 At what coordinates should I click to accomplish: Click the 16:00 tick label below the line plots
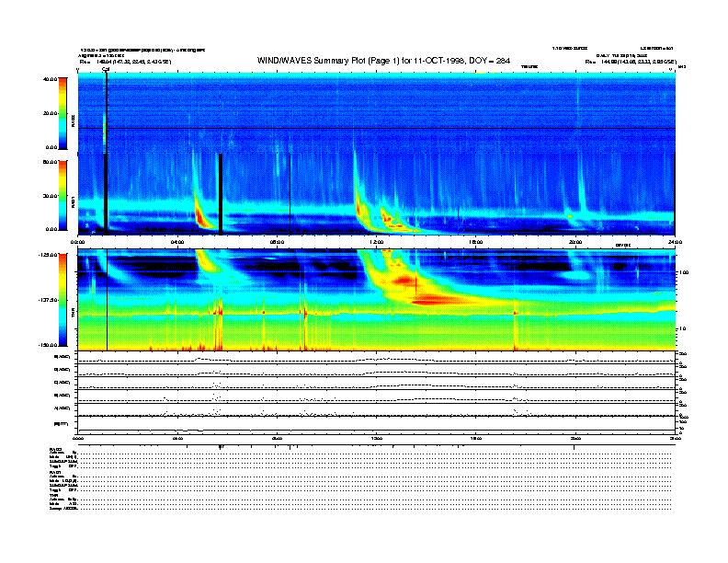(476, 438)
